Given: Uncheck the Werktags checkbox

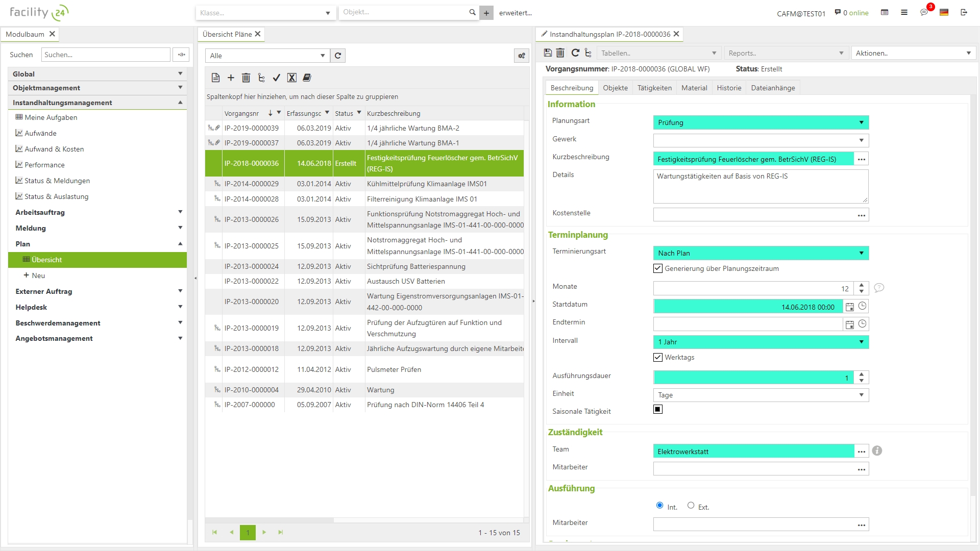Looking at the screenshot, I should 658,357.
